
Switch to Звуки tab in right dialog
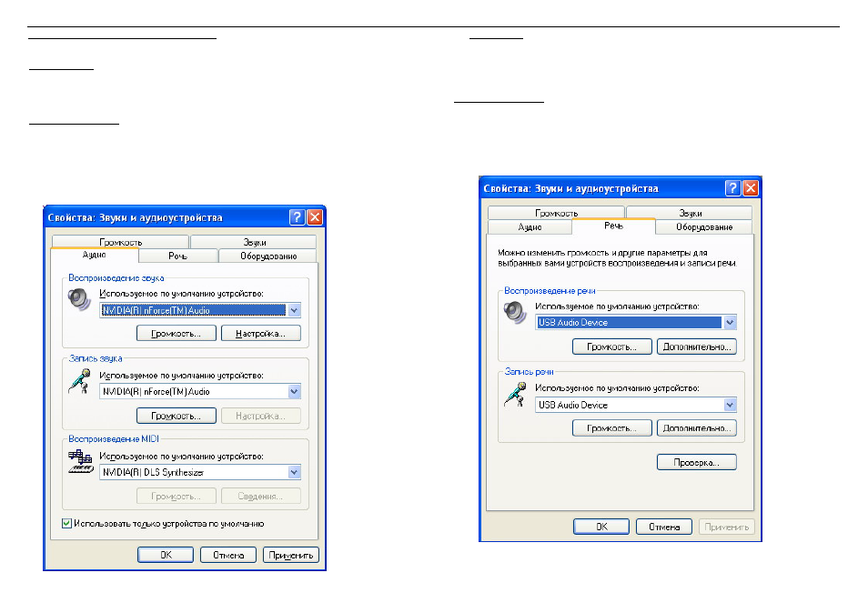point(690,213)
